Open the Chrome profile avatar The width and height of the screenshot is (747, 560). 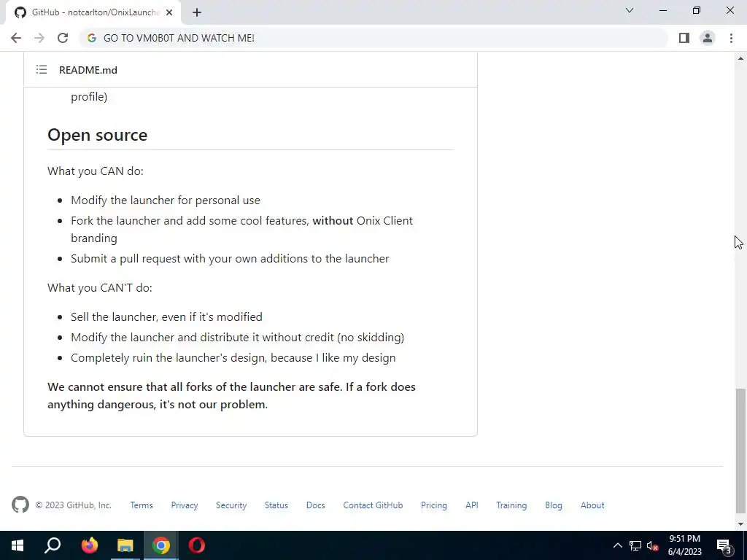coord(708,38)
